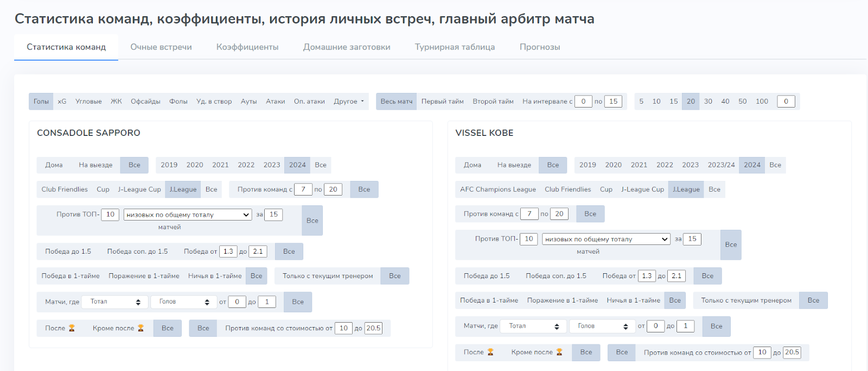The height and width of the screenshot is (371, 868).
Task: Select 'На выезде' filter for Vissel Kobe
Action: (x=514, y=165)
